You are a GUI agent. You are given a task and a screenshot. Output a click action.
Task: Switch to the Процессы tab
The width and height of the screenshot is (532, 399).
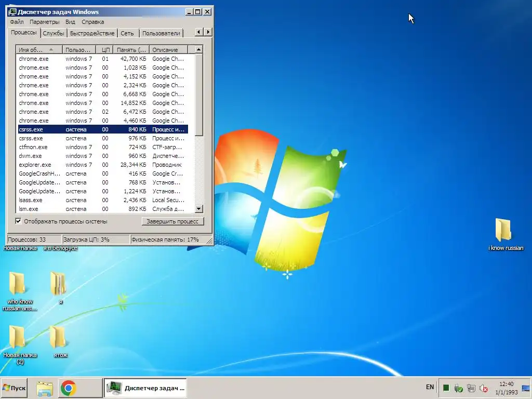point(24,33)
